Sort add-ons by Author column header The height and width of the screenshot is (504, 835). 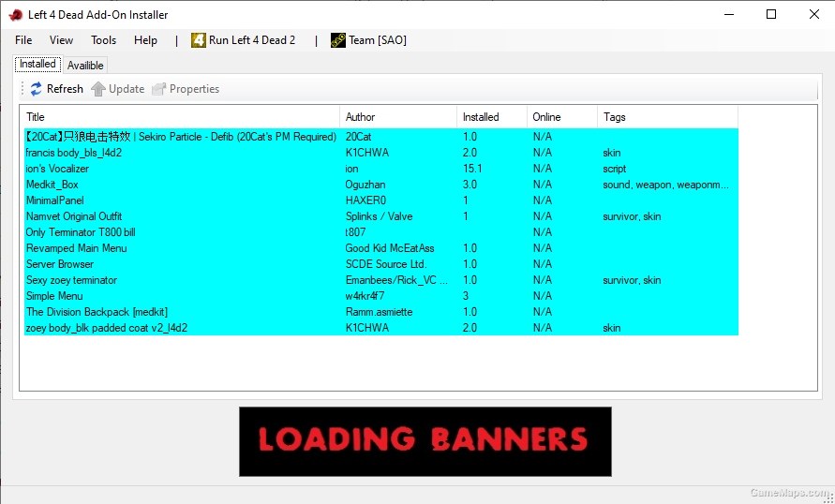[397, 117]
